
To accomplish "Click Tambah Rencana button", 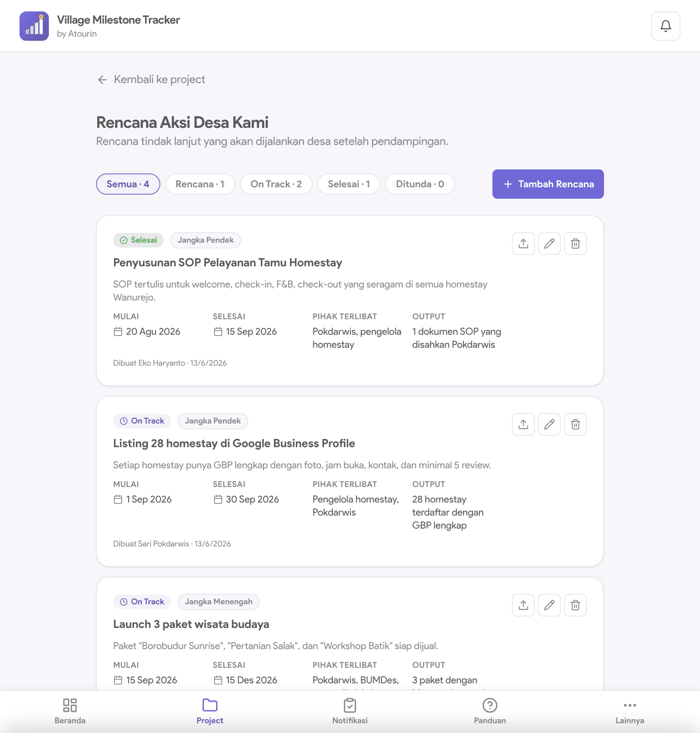I will 548,184.
